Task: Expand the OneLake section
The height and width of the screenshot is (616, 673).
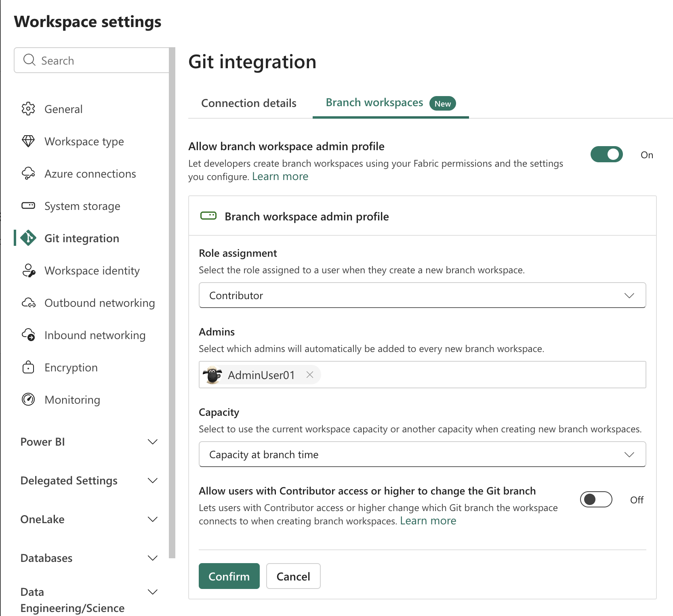Action: click(89, 520)
